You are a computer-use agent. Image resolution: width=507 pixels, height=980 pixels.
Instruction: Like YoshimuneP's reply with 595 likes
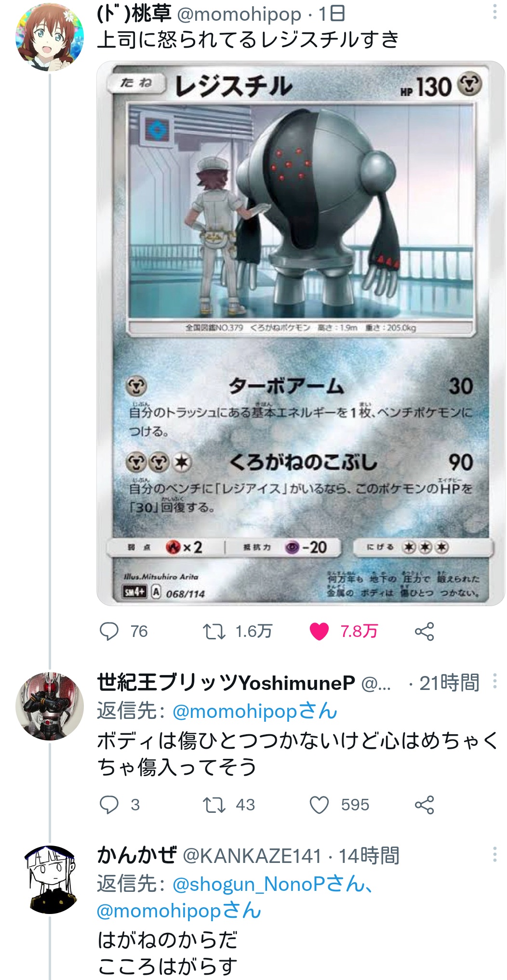(x=319, y=805)
